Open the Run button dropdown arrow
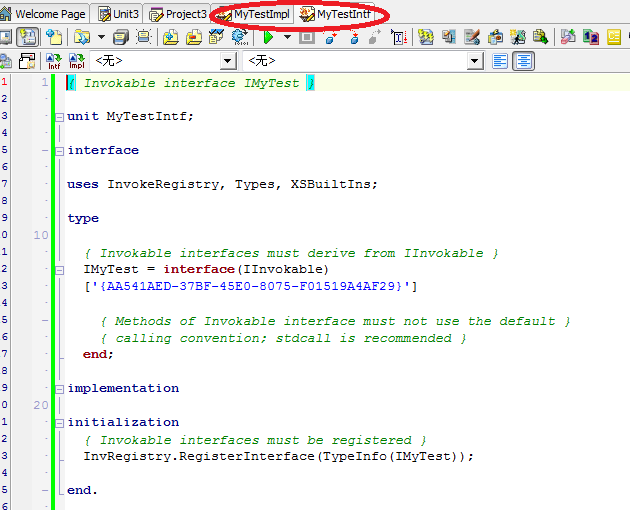Image resolution: width=630 pixels, height=510 pixels. coord(287,37)
